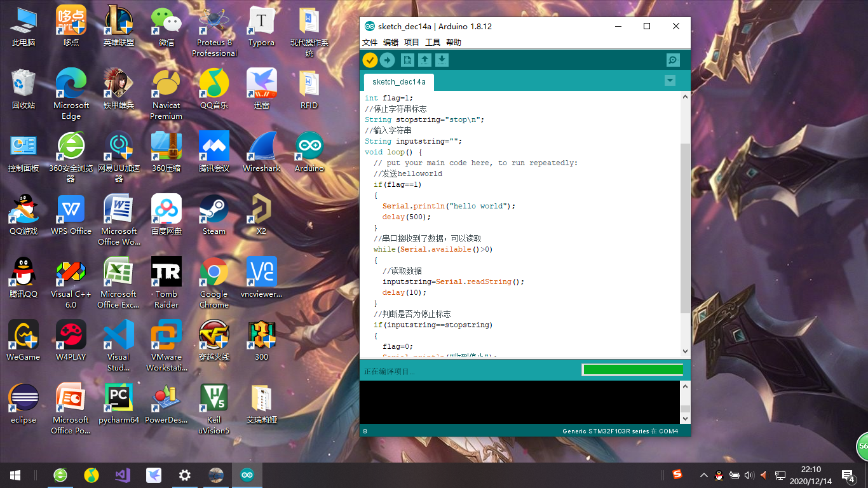Image resolution: width=868 pixels, height=488 pixels.
Task: Open 360安全浏览器 shortcut
Action: point(71,158)
